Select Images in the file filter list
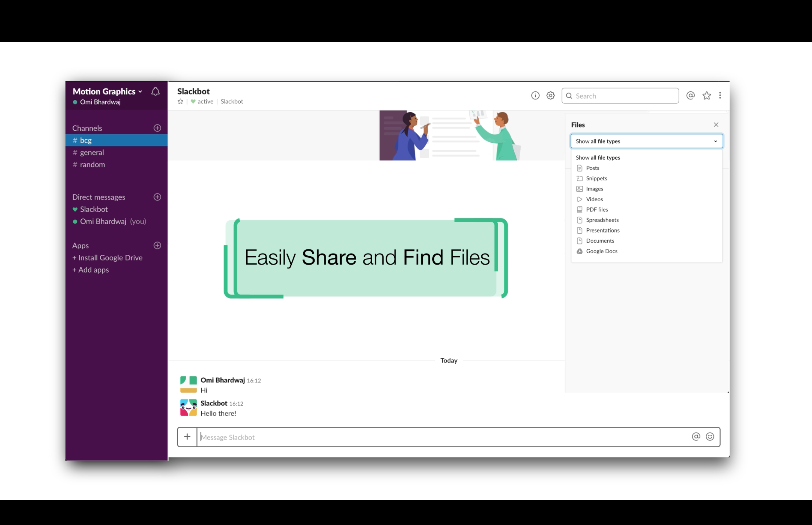This screenshot has width=812, height=525. click(594, 189)
